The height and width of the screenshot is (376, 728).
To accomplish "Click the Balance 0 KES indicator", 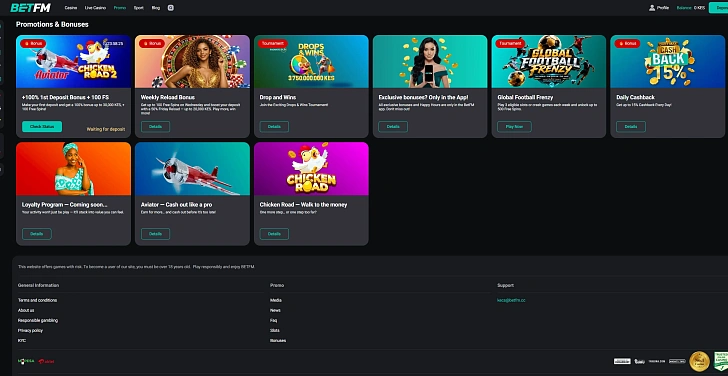I will pos(691,8).
